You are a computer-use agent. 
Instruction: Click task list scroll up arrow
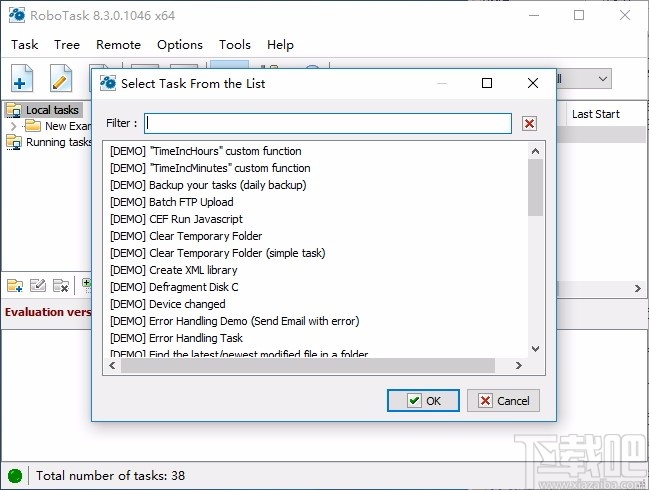tap(535, 151)
